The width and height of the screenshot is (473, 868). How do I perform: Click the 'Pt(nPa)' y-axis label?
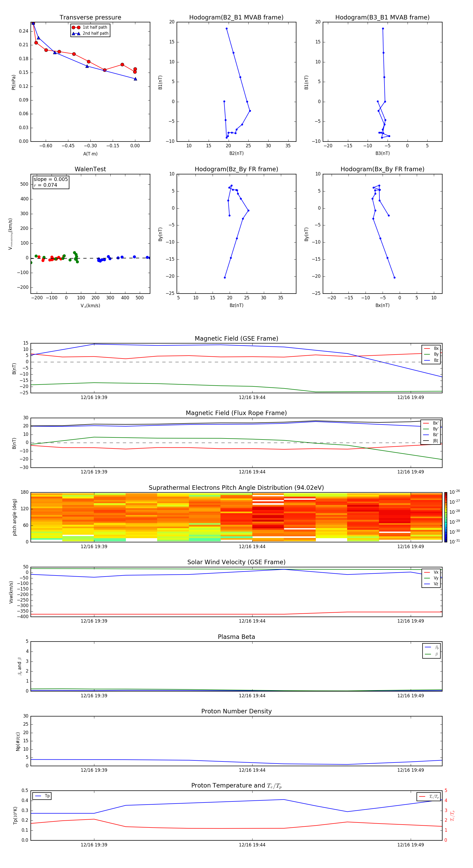(13, 82)
